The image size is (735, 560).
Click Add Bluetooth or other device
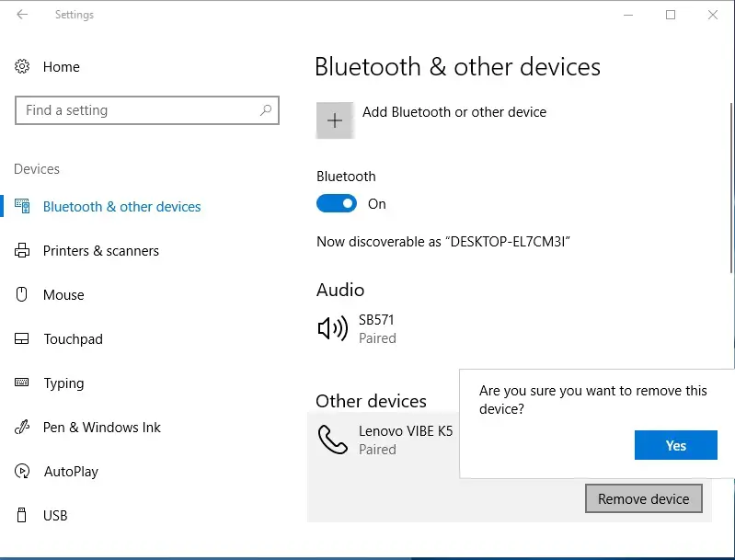[x=454, y=112]
